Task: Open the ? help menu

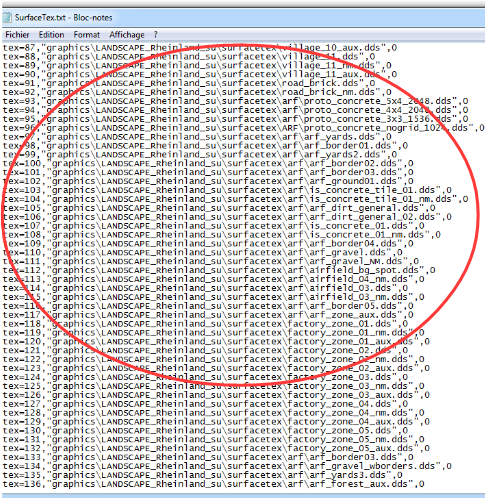Action: click(155, 35)
